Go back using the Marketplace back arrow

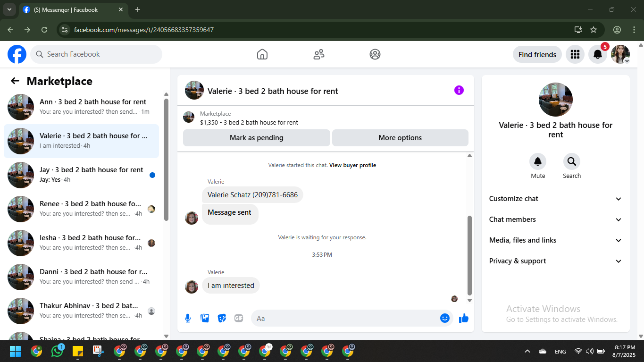point(15,81)
